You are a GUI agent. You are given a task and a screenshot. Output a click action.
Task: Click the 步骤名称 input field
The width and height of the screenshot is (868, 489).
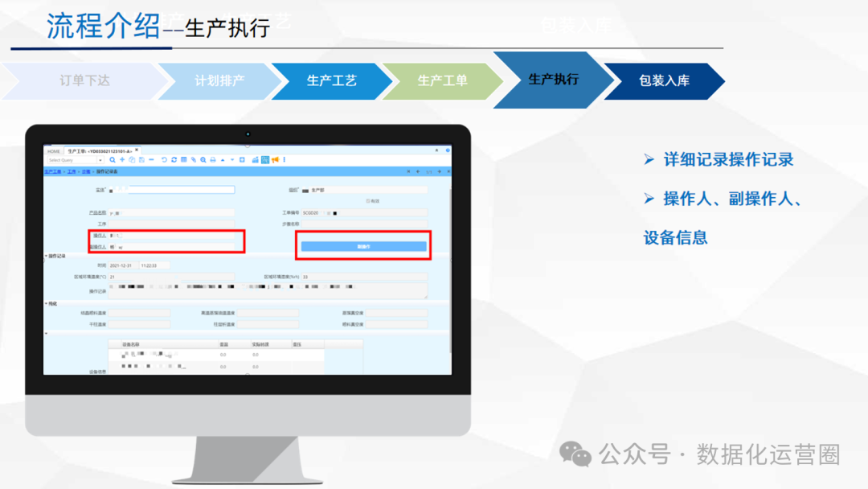pyautogui.click(x=364, y=224)
